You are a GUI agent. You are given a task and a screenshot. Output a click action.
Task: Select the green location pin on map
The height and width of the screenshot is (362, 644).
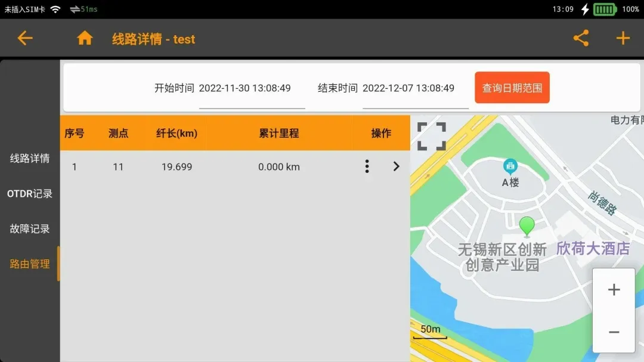click(527, 227)
